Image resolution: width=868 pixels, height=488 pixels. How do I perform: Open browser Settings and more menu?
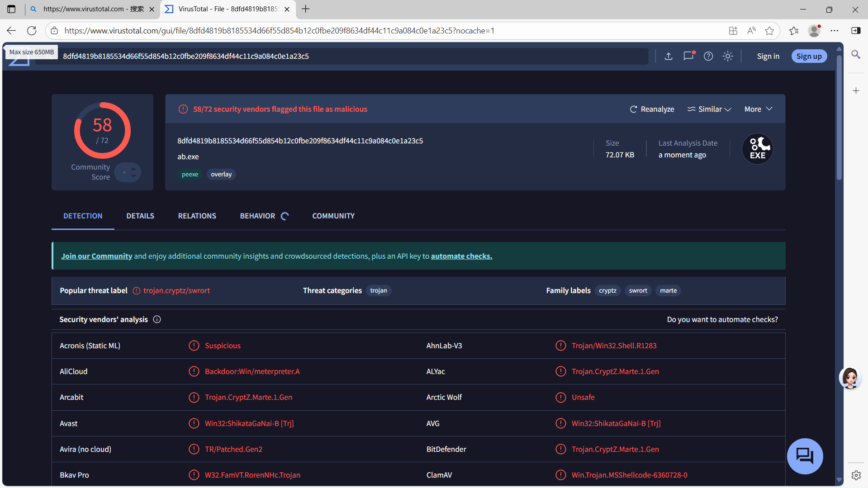pos(835,31)
